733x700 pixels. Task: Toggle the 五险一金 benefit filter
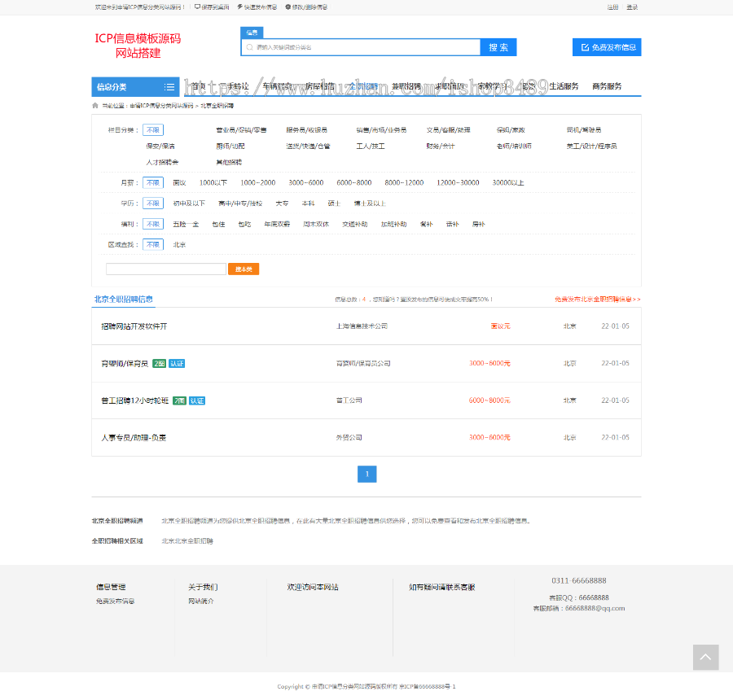(186, 223)
